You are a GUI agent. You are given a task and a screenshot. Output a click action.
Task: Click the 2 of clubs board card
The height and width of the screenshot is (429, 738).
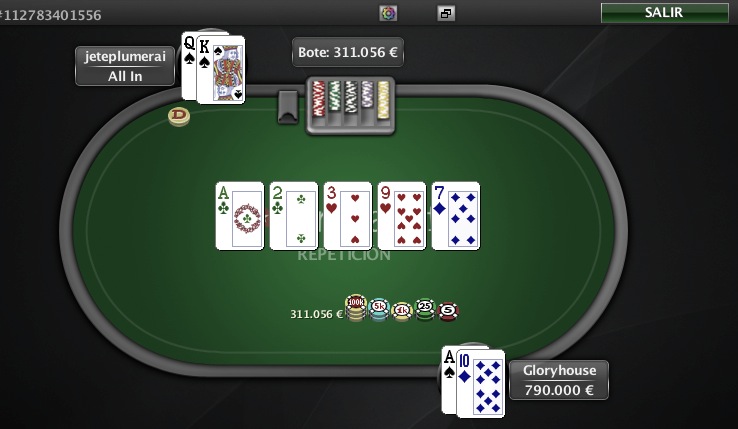(294, 216)
